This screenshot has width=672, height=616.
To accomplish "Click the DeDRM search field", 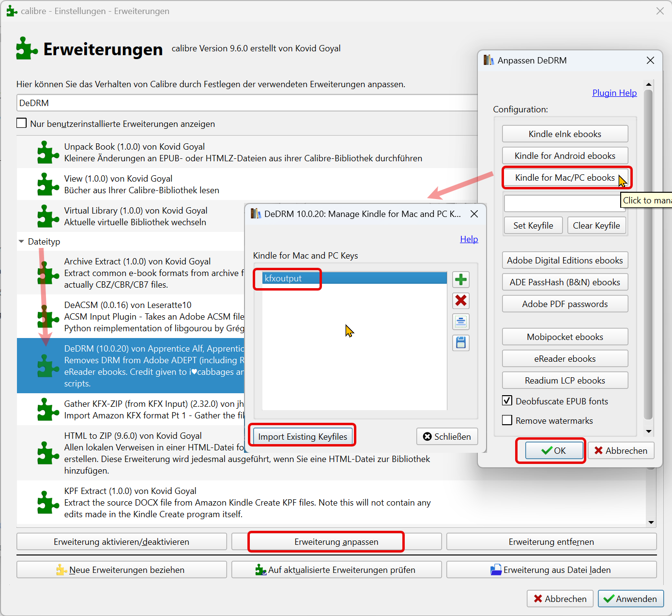I will click(x=247, y=103).
